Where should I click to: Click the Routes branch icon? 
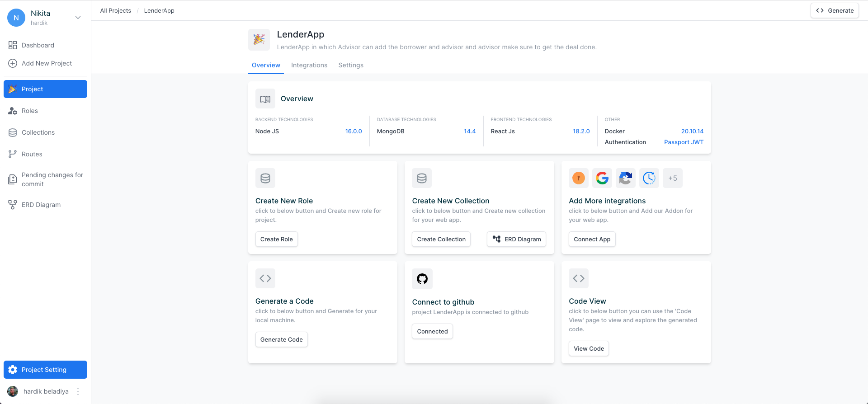click(13, 154)
